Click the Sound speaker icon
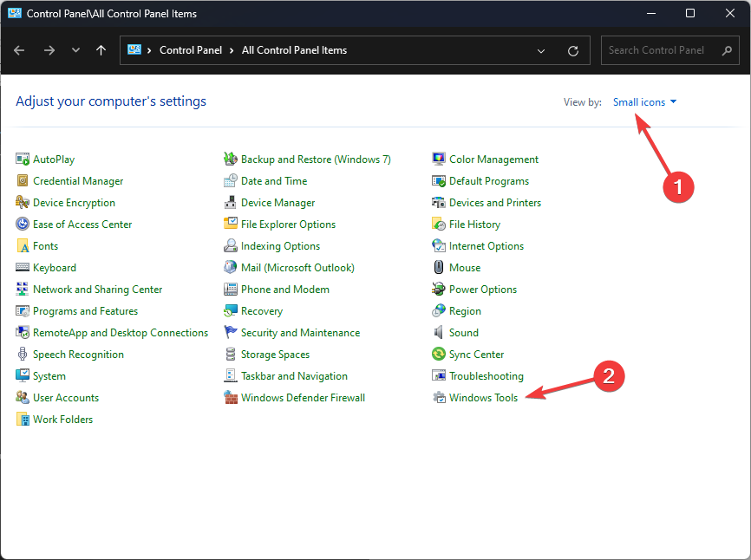This screenshot has width=751, height=560. [439, 333]
